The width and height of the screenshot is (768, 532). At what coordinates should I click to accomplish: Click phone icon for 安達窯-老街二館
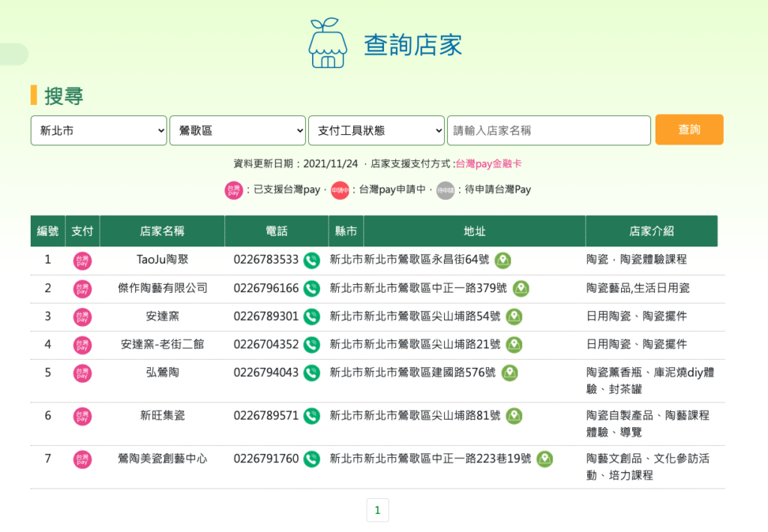tap(311, 345)
